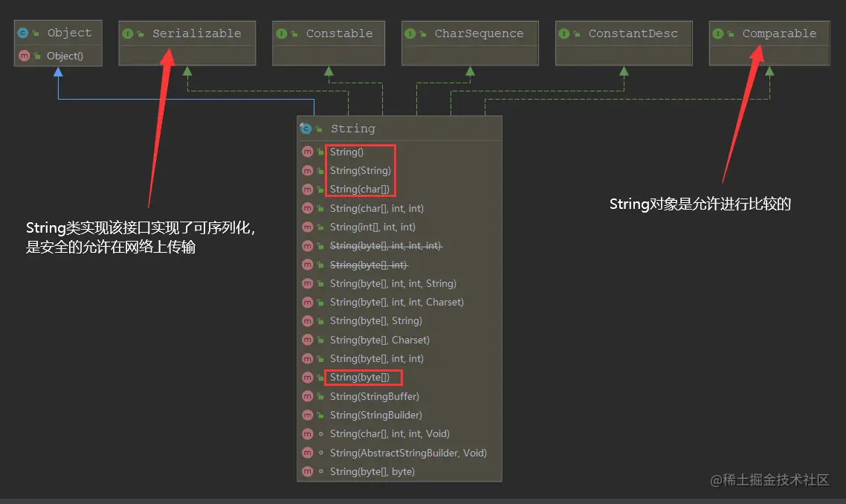Select the String(StringBuilder) constructor row

coord(399,415)
